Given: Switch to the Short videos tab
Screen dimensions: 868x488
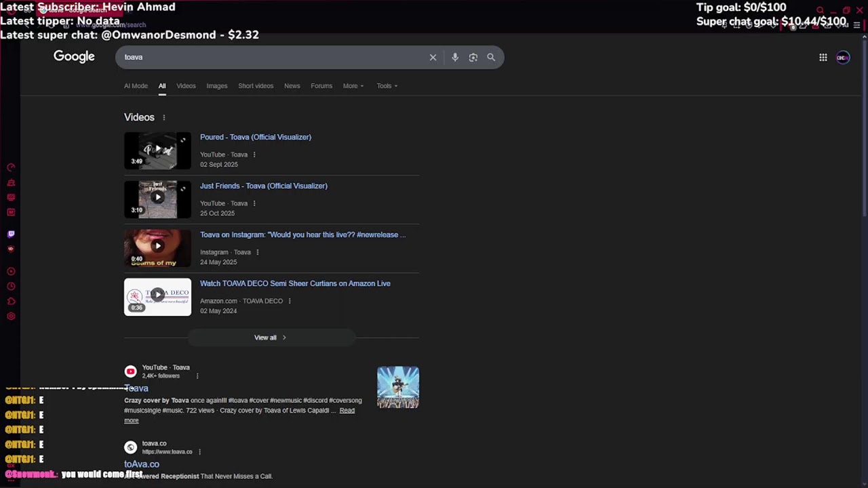Looking at the screenshot, I should tap(256, 86).
